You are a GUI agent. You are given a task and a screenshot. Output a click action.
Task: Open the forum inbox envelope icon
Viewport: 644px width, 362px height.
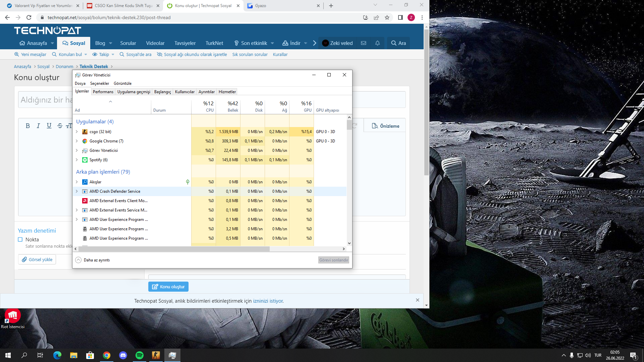click(363, 43)
